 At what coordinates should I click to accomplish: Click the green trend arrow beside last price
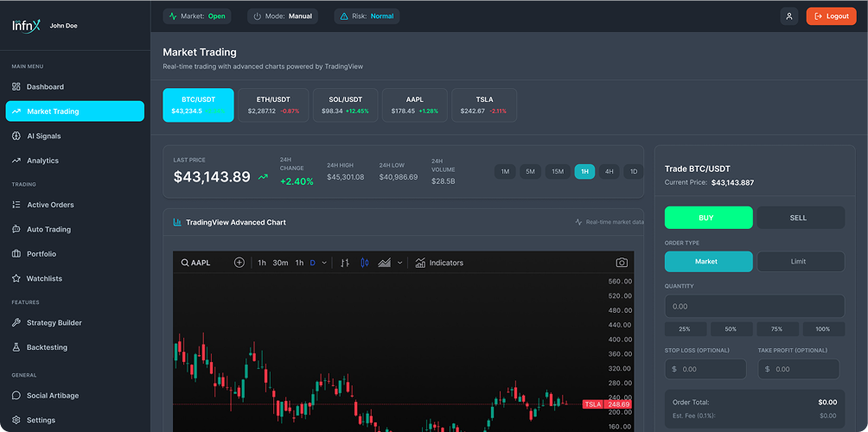click(x=263, y=177)
